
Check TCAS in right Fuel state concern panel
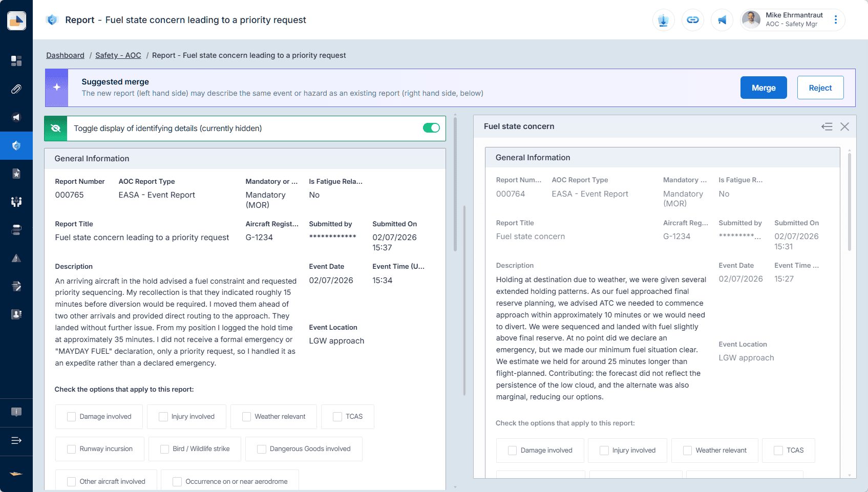(x=778, y=451)
